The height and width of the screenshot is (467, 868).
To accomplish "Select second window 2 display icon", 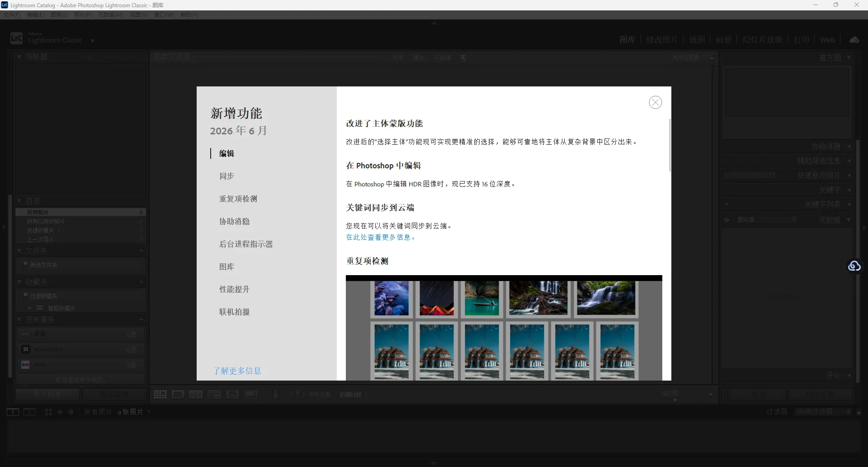I will tap(29, 412).
